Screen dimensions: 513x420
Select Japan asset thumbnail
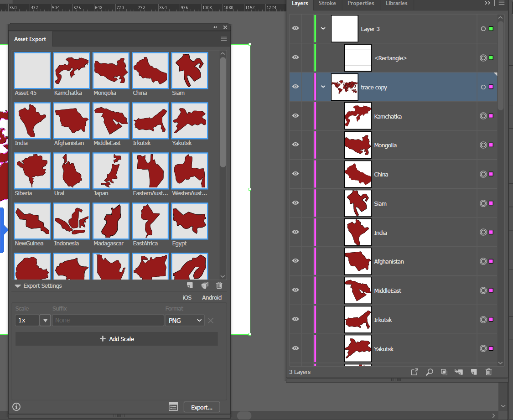click(111, 171)
